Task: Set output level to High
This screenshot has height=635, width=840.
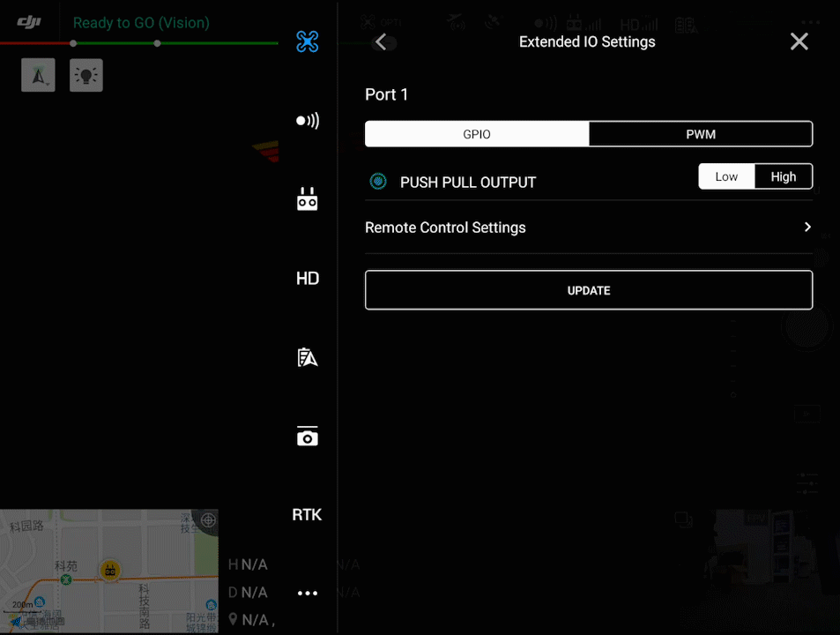Action: click(x=783, y=176)
